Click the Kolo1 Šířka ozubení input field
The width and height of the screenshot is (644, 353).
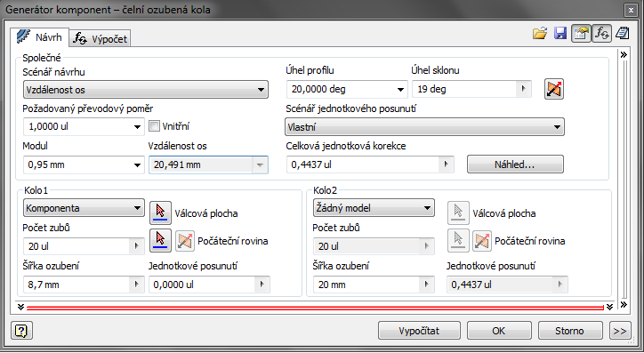click(84, 285)
